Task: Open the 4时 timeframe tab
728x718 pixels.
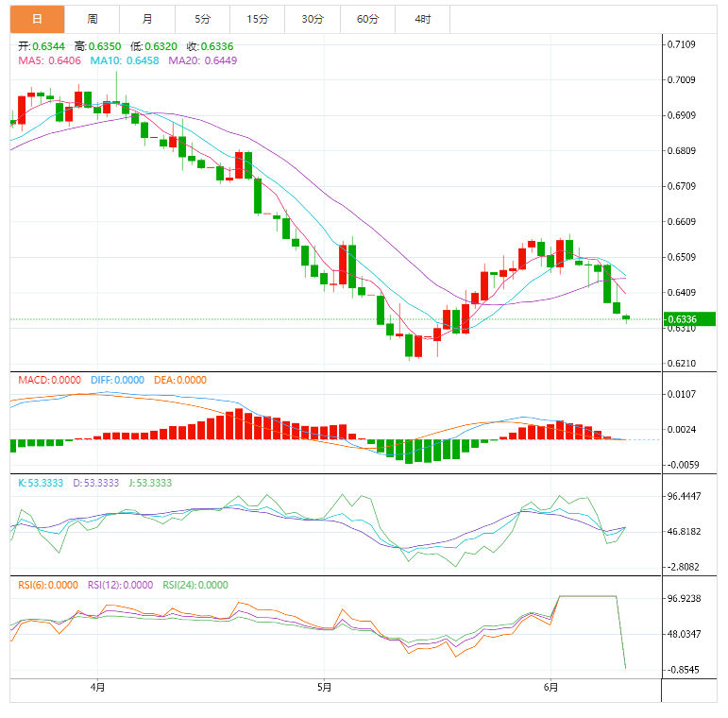Action: 422,19
